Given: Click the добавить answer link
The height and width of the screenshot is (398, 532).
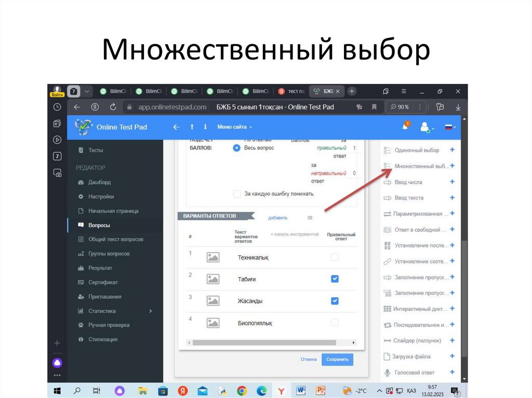Looking at the screenshot, I should click(x=277, y=217).
